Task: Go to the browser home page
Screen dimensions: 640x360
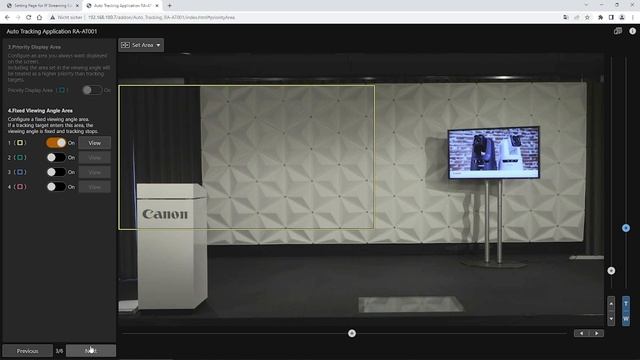Action: coord(39,17)
